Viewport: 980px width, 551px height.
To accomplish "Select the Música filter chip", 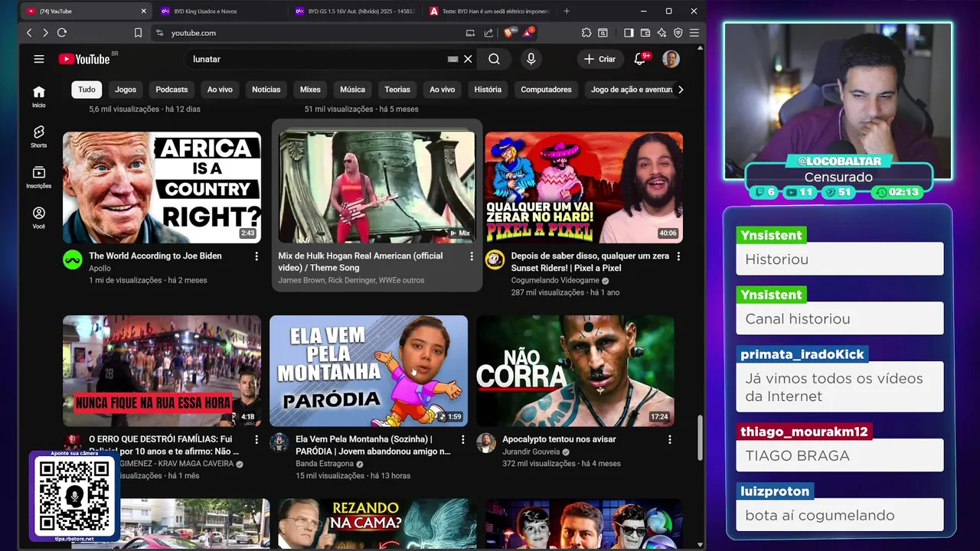I will [x=352, y=90].
